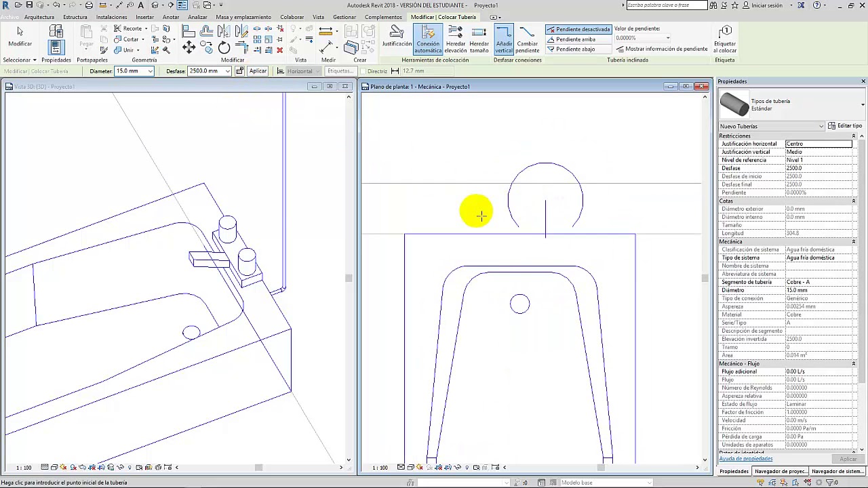Click the Justificación horizontal value field

click(x=819, y=144)
